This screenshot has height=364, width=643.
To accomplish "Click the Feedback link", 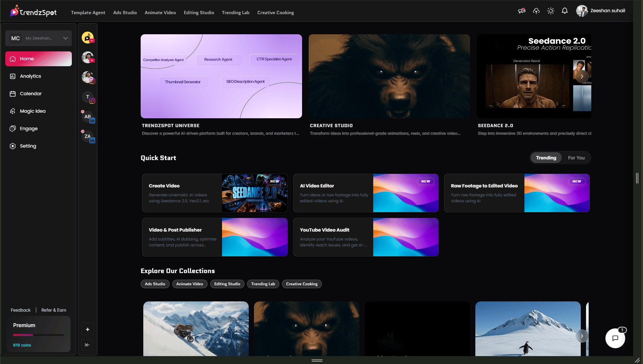I will click(x=20, y=310).
